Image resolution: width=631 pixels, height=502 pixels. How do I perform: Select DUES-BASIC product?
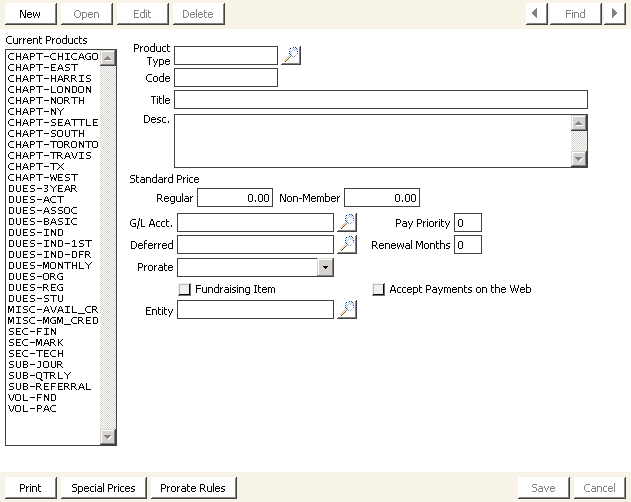(53, 221)
